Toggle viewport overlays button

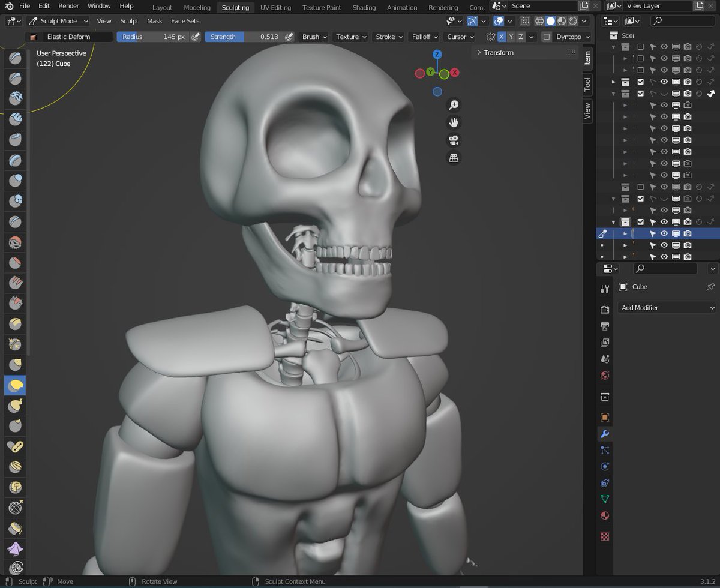pyautogui.click(x=498, y=21)
